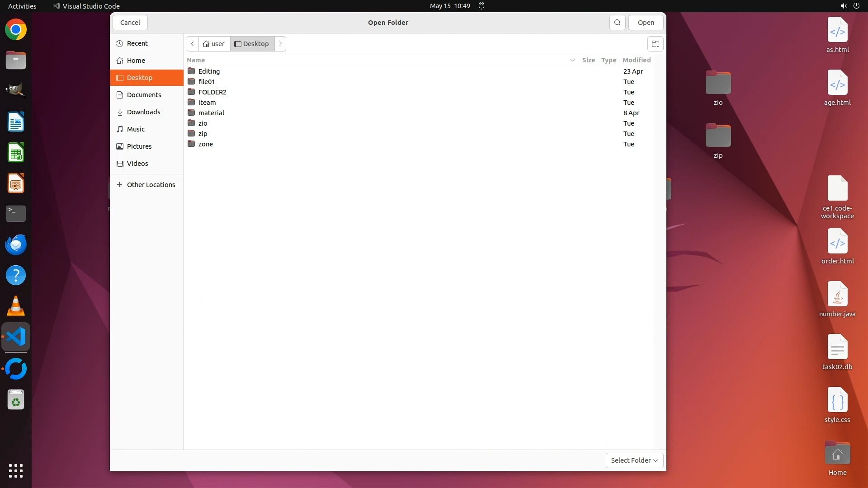Sort files by Modified column header

tap(636, 60)
